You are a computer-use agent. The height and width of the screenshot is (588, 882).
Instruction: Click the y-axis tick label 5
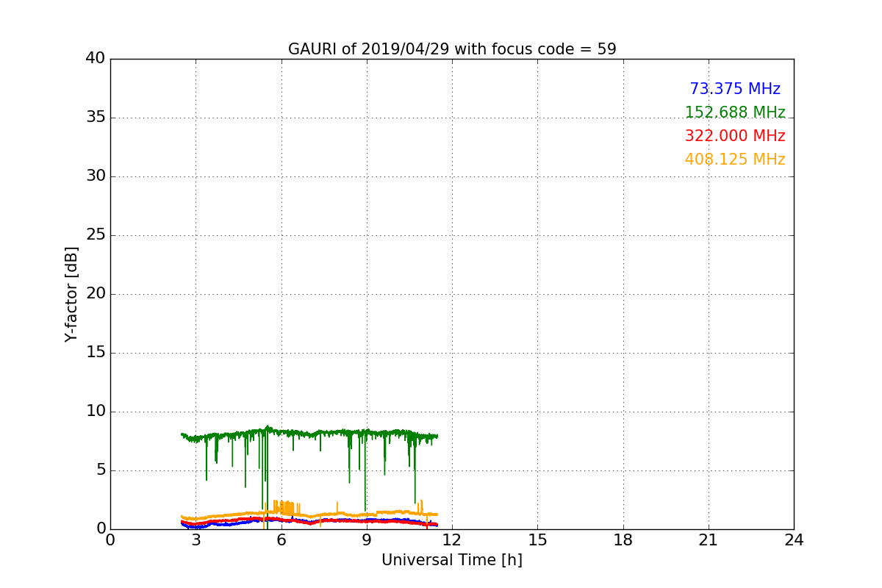[101, 470]
